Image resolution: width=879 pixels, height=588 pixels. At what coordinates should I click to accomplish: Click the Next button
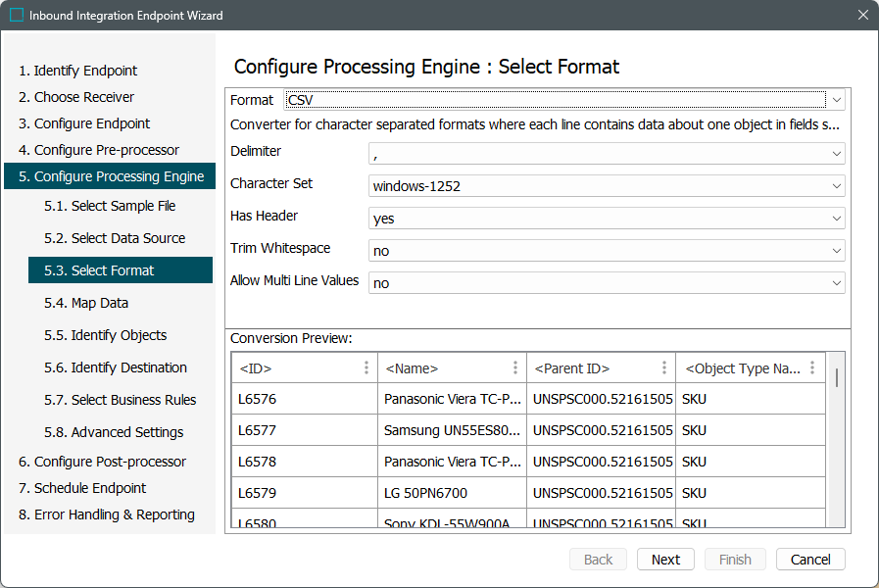[x=665, y=560]
